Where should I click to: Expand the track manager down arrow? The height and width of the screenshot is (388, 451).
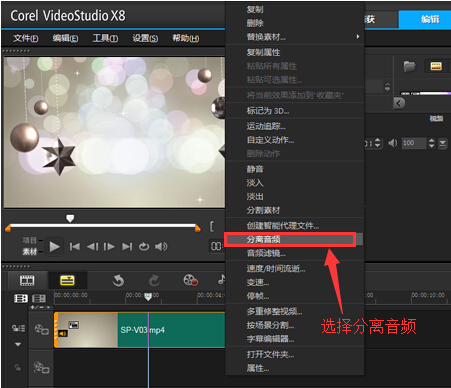tap(18, 344)
